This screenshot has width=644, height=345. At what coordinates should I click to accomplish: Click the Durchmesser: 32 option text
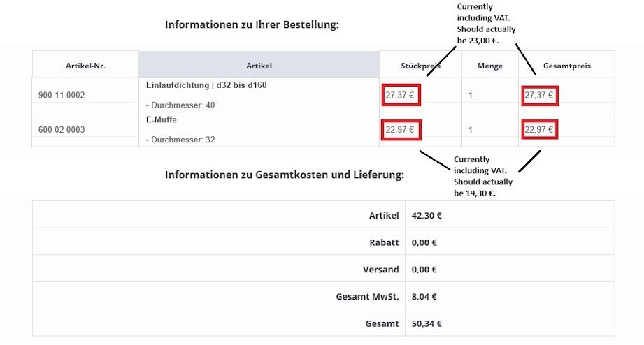pos(180,140)
